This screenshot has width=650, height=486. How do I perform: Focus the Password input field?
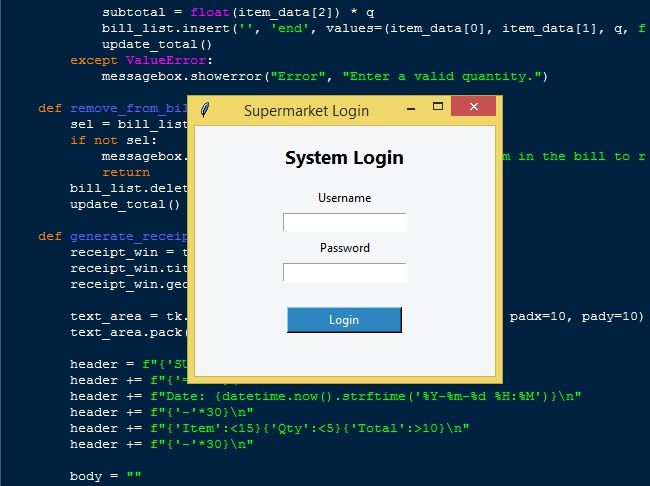(x=344, y=272)
